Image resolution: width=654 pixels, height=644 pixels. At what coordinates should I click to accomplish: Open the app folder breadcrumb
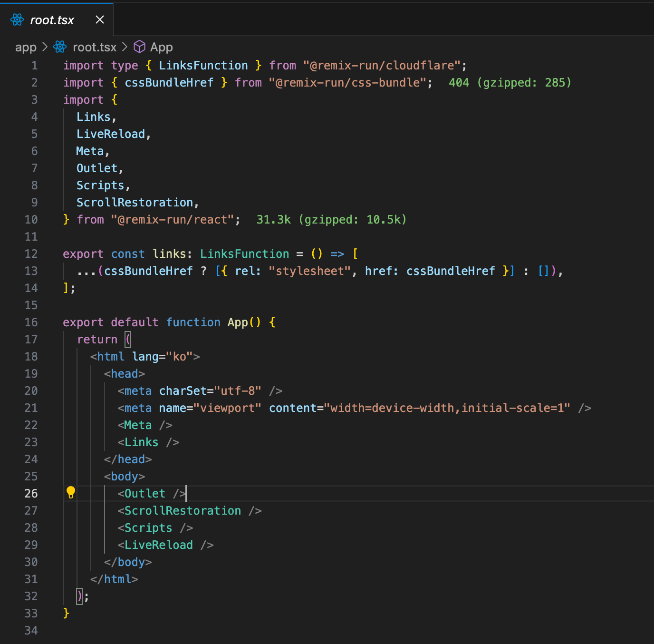coord(26,47)
